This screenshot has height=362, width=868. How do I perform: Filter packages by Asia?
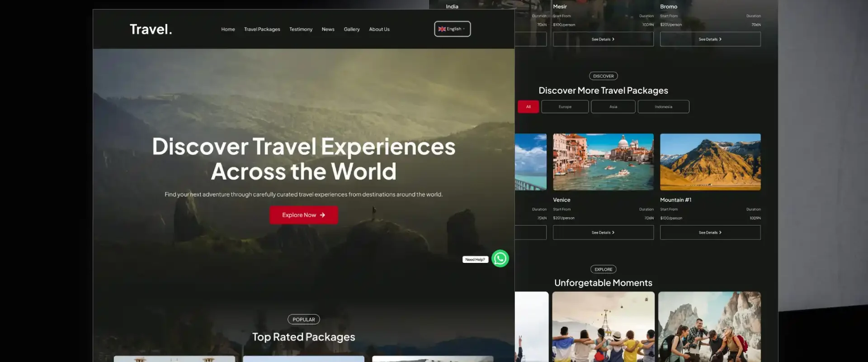point(613,107)
